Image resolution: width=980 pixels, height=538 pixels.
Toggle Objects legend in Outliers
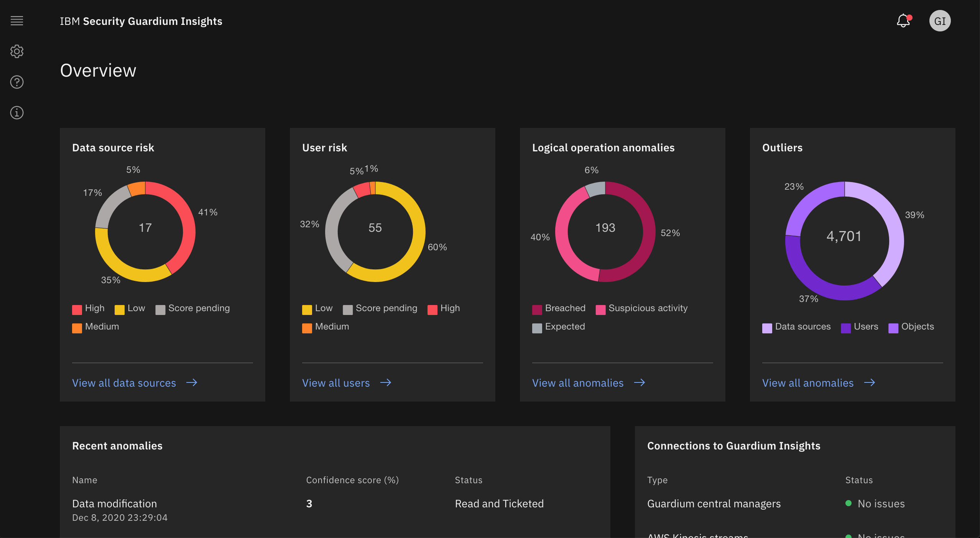pos(911,327)
